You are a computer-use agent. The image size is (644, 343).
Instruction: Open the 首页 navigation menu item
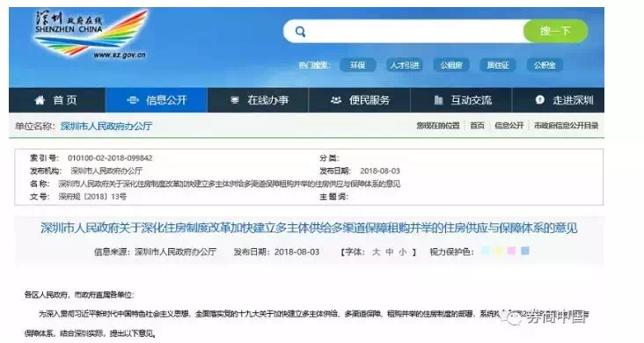coord(56,99)
